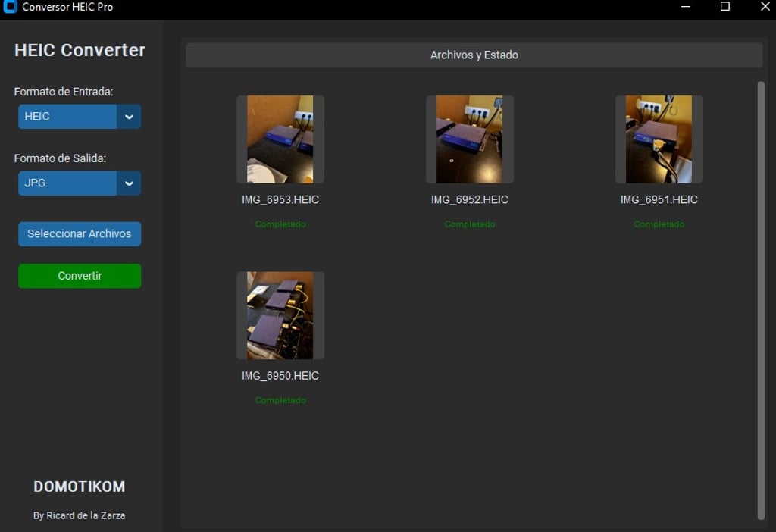
Task: Select the IMG_6952.HEIC thumbnail
Action: [470, 139]
